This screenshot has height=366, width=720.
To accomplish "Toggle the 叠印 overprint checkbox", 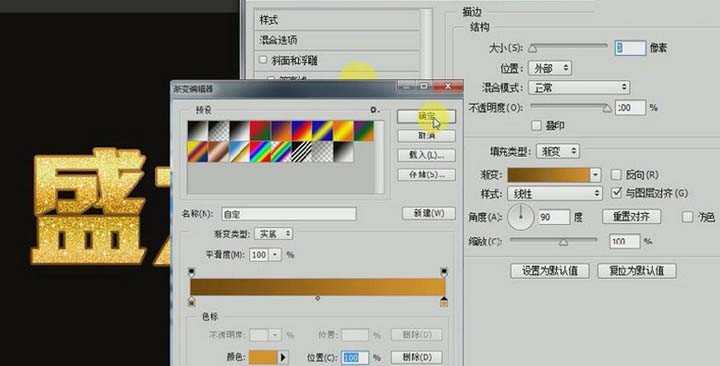I will 536,125.
